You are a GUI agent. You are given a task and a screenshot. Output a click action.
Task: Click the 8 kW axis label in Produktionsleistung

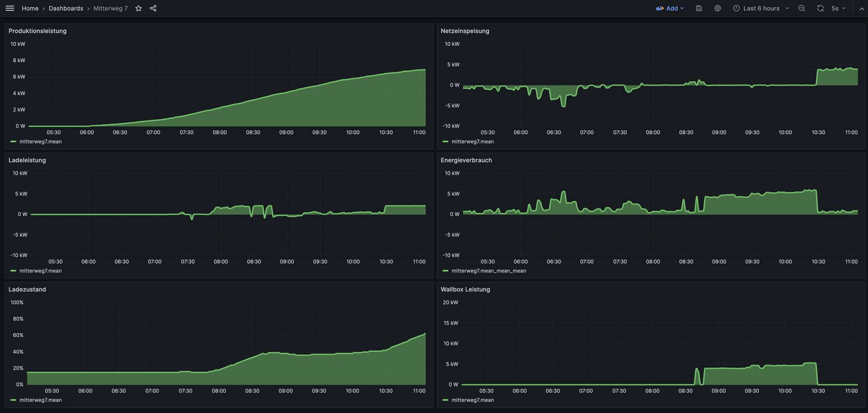[x=19, y=60]
